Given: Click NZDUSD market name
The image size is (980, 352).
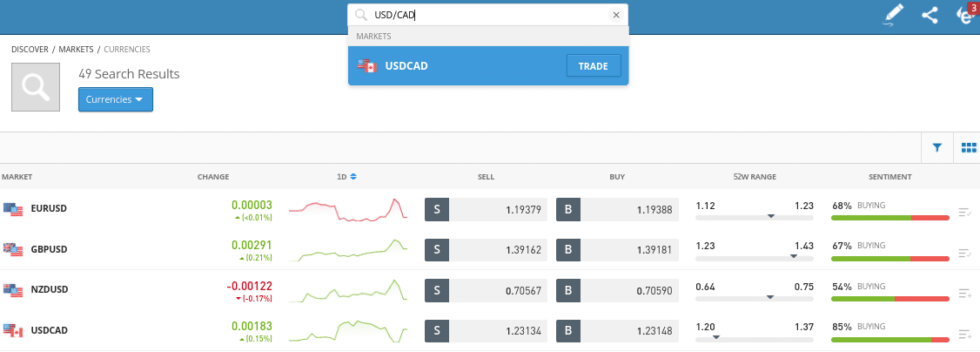Looking at the screenshot, I should tap(50, 289).
